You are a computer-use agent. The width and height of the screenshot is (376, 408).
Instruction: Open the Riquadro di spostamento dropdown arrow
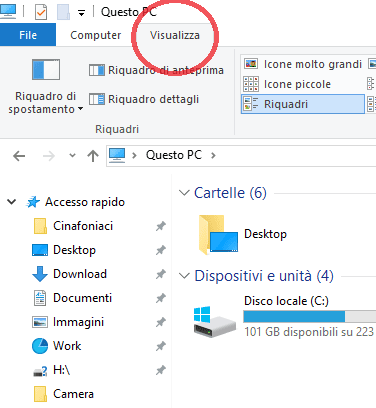point(80,109)
